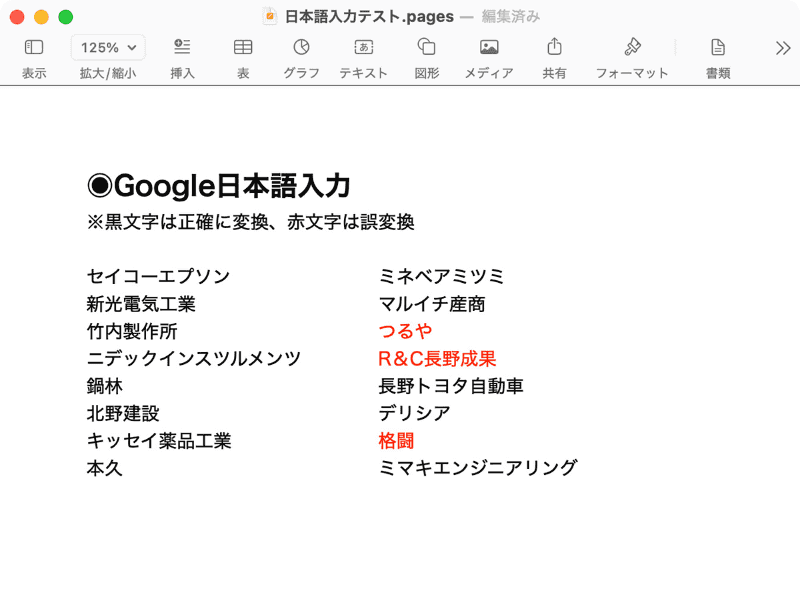
Task: Click the text キッセイ薬品工業
Action: tap(159, 441)
